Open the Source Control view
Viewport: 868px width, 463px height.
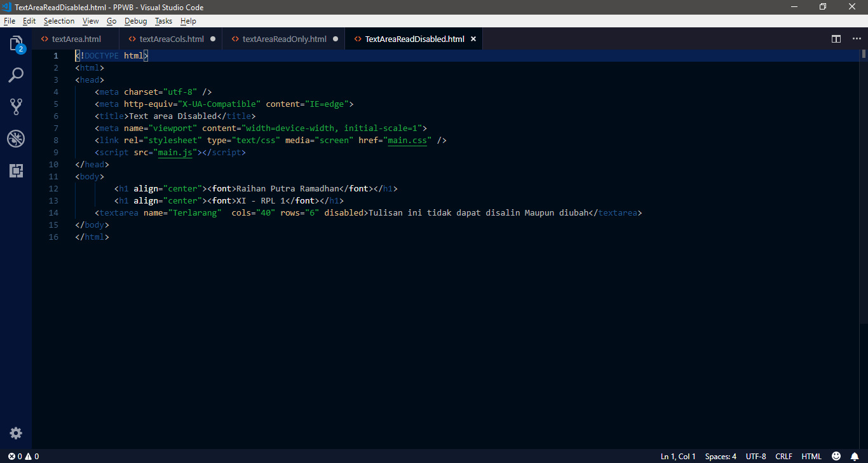click(x=16, y=106)
